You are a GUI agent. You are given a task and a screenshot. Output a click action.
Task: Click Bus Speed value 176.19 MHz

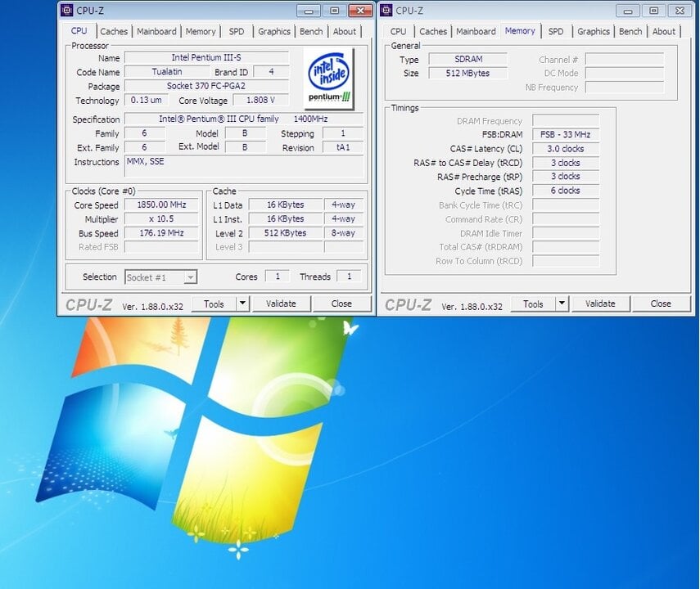(161, 233)
